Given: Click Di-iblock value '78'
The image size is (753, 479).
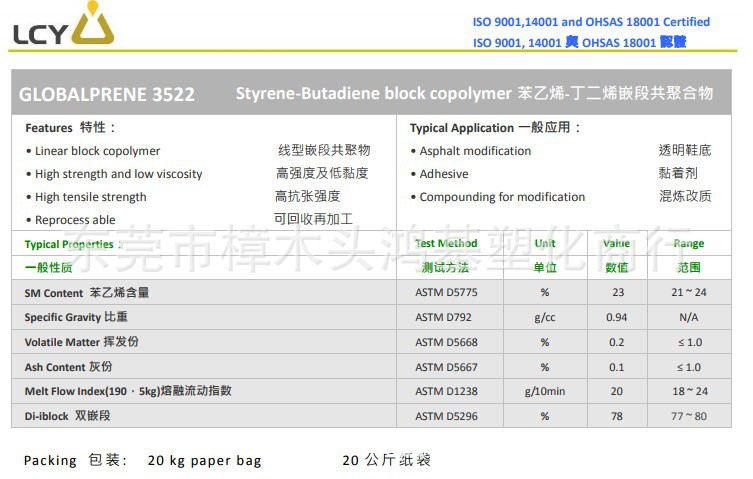Looking at the screenshot, I should click(x=617, y=416).
